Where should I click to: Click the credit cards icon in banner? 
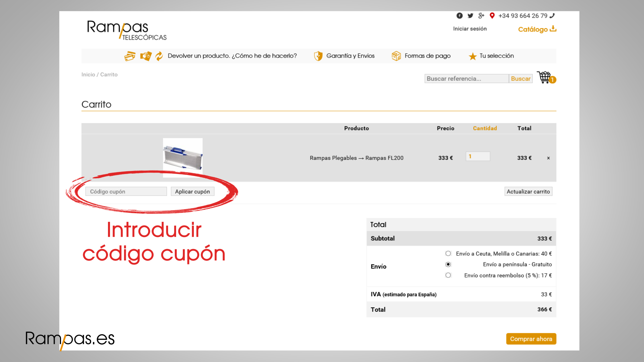click(x=130, y=56)
